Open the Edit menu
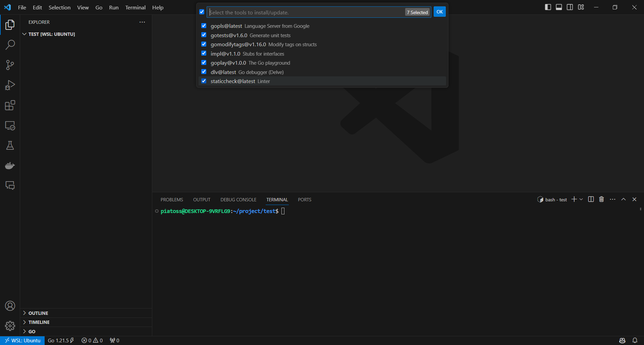Screen dimensions: 644x345 pos(37,7)
